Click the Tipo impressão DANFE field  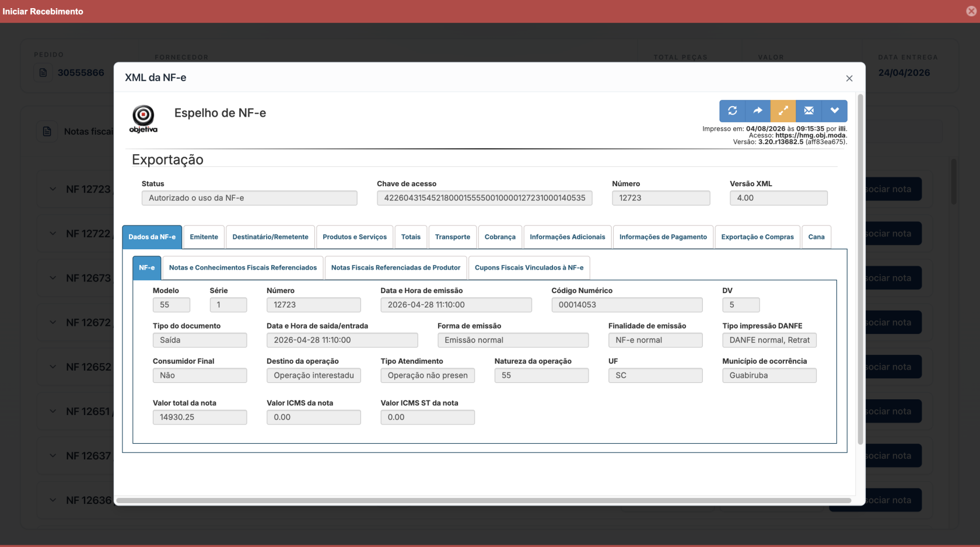(769, 340)
